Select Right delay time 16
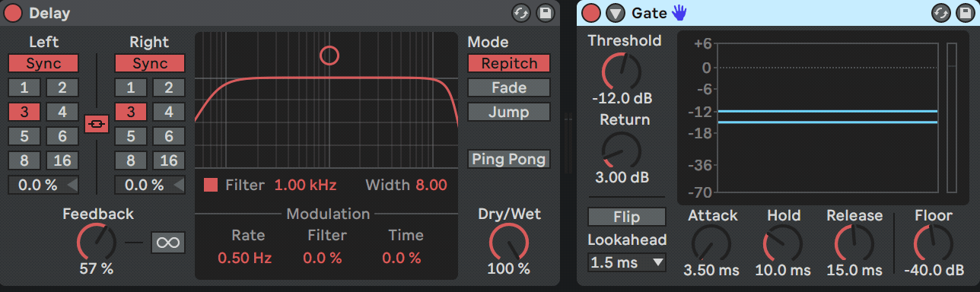980x292 pixels. pyautogui.click(x=169, y=160)
